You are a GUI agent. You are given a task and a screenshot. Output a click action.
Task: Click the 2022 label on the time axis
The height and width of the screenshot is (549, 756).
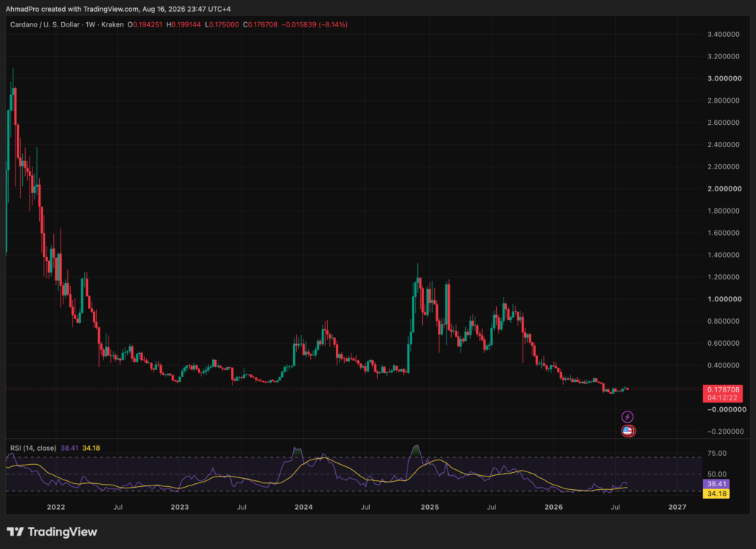[56, 507]
